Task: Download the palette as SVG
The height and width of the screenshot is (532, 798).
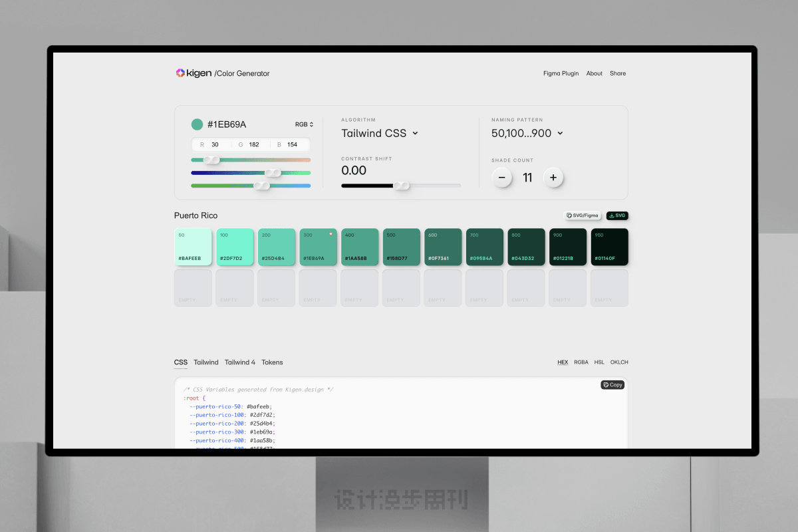Action: (617, 215)
